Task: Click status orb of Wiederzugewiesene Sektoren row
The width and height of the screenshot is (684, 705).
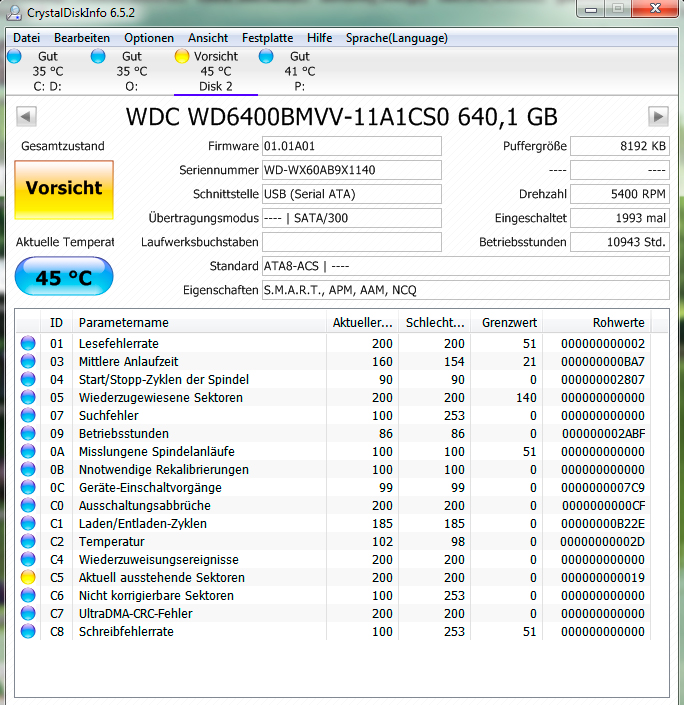Action: coord(28,397)
